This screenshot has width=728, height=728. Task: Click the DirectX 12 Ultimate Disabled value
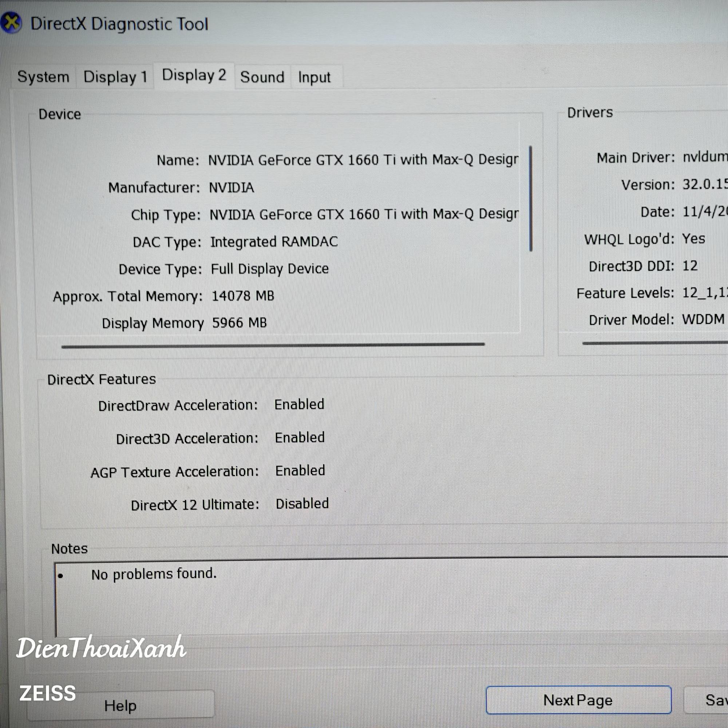pos(302,504)
